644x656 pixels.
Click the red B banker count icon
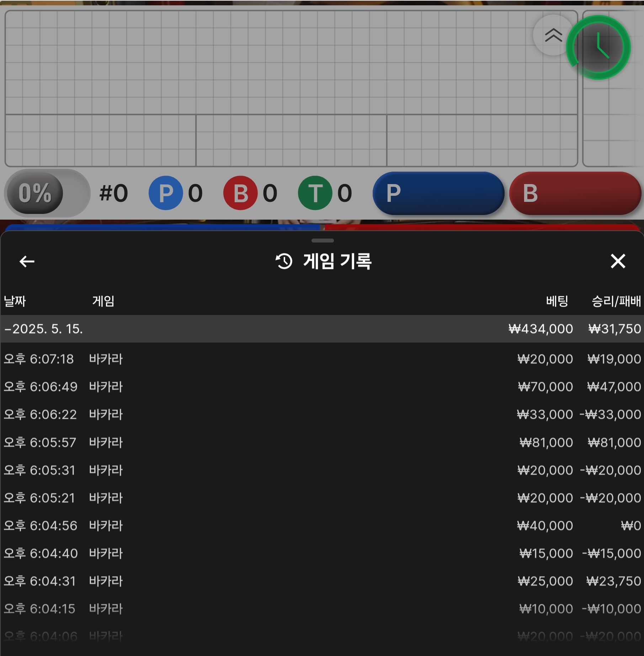(x=240, y=193)
